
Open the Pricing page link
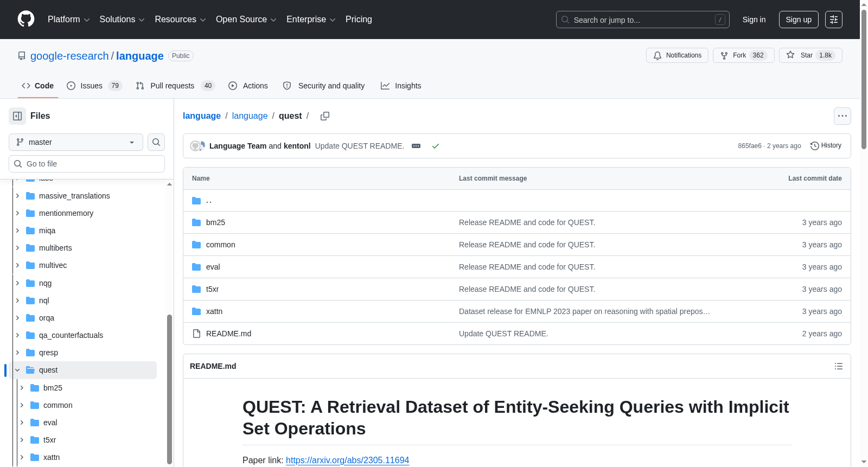point(359,20)
